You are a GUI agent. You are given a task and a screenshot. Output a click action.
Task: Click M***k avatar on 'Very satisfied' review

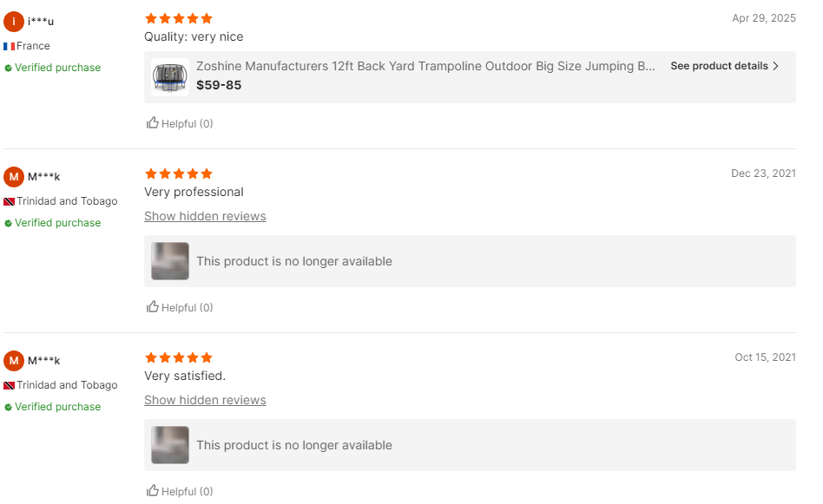(14, 361)
